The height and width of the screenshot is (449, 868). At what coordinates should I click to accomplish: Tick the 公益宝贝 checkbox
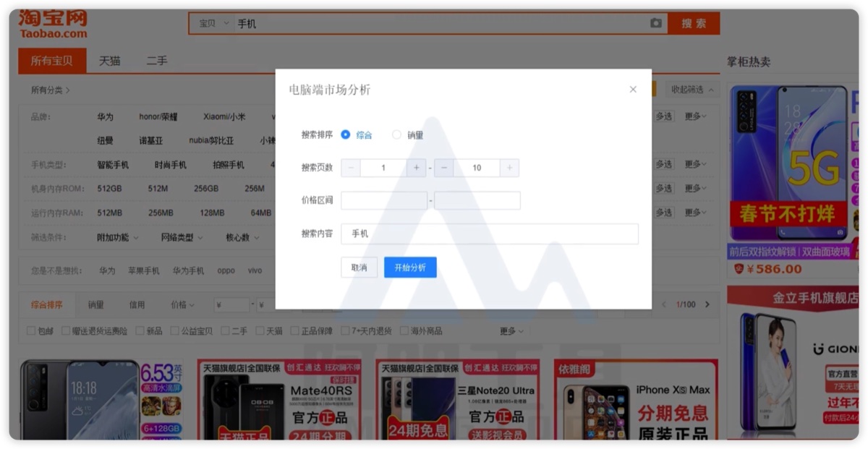click(174, 331)
